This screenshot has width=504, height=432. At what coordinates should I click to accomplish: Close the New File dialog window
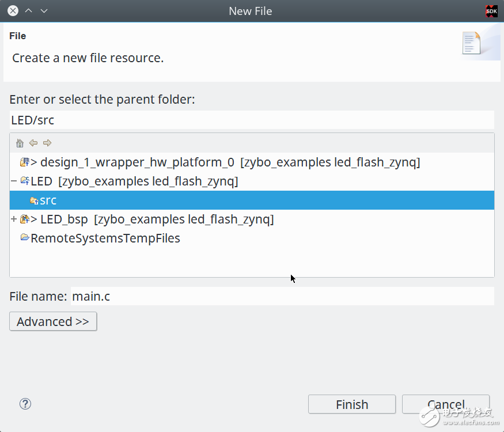pyautogui.click(x=13, y=11)
